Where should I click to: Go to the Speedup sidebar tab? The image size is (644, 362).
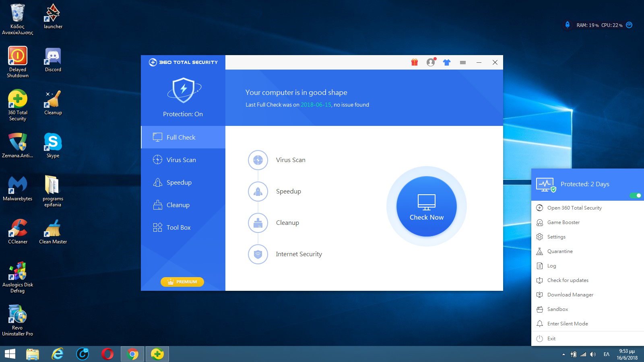click(183, 182)
